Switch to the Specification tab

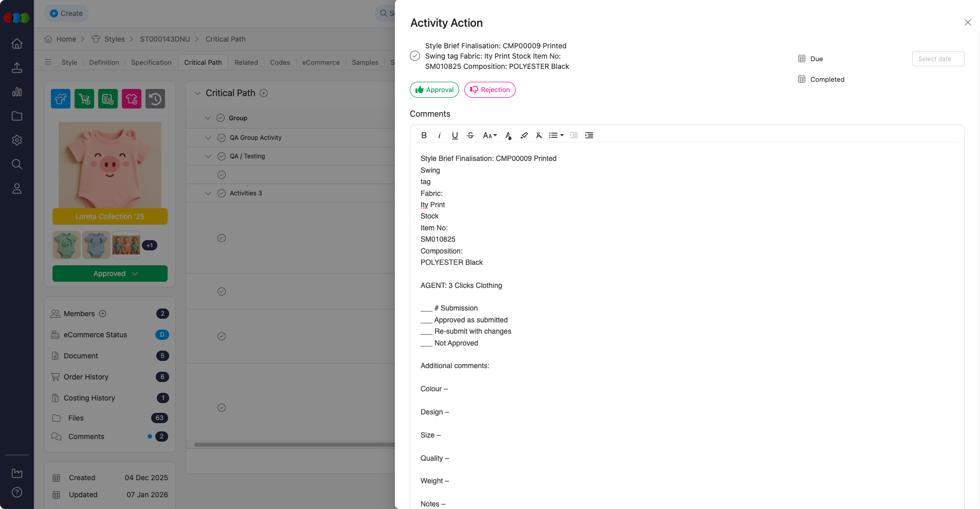point(151,62)
